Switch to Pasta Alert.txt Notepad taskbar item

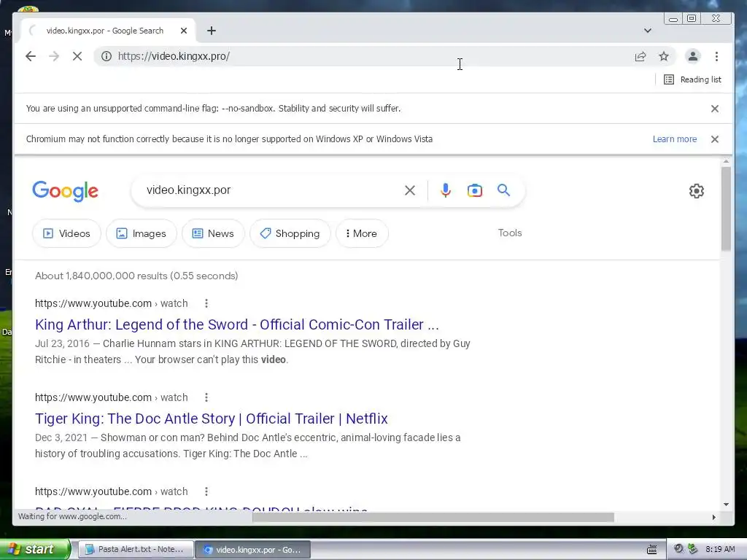click(x=136, y=549)
